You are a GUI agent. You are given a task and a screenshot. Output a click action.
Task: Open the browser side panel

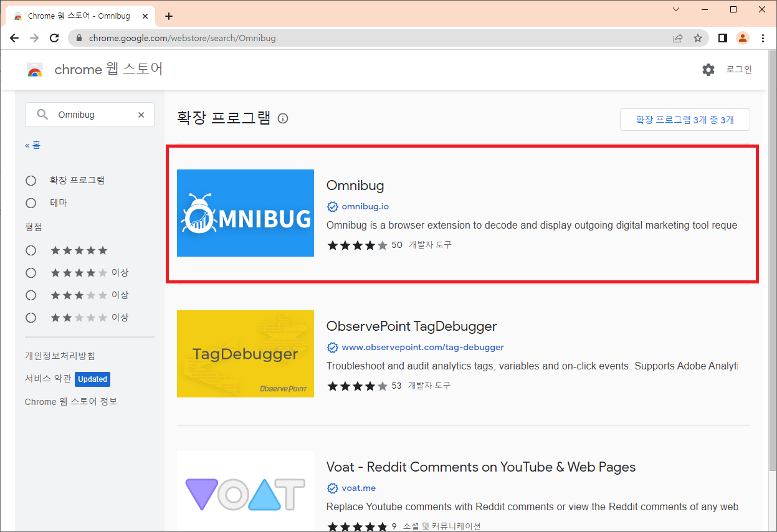723,38
